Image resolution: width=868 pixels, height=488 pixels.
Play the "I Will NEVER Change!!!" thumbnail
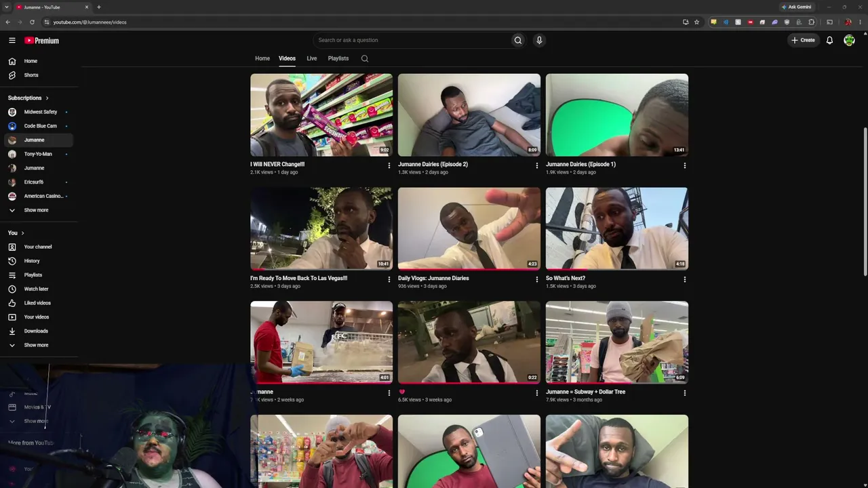pyautogui.click(x=321, y=115)
